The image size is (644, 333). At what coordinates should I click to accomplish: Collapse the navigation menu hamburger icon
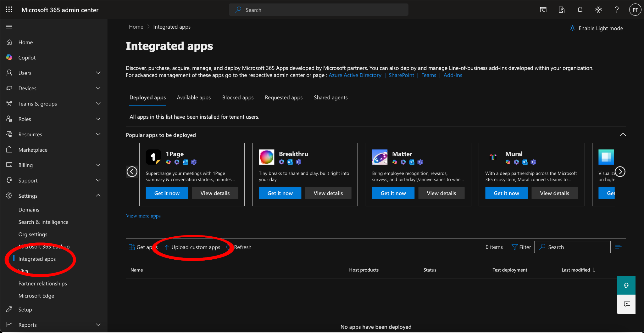pos(9,27)
